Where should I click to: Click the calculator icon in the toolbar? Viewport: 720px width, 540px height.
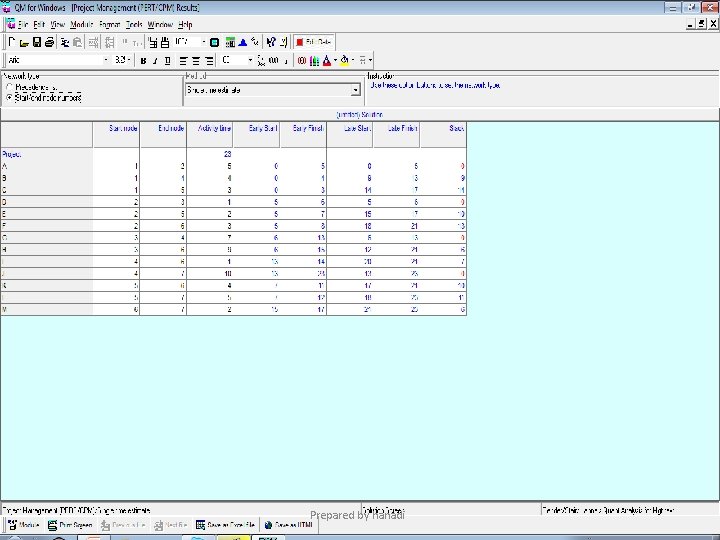pyautogui.click(x=230, y=43)
